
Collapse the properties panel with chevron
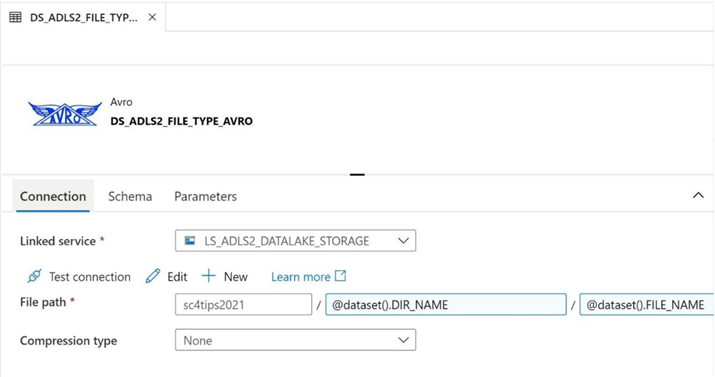point(698,196)
